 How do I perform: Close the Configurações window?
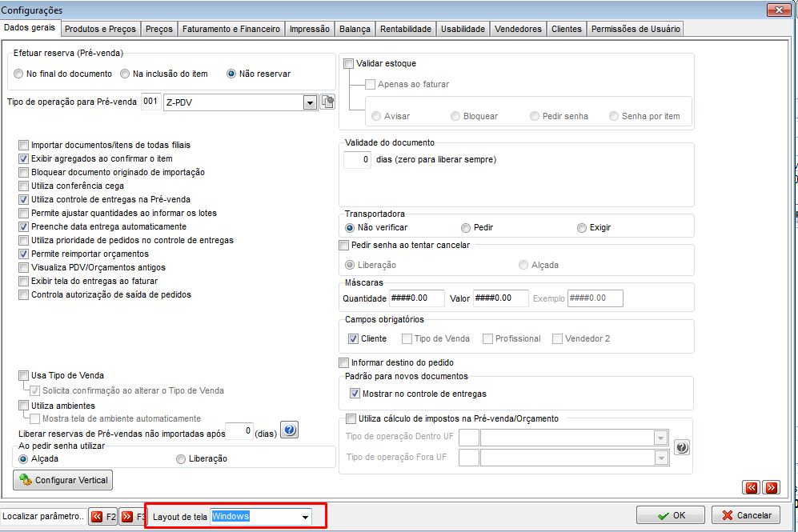tap(779, 10)
